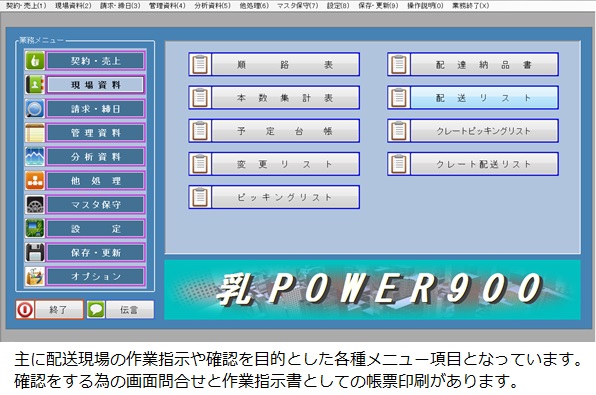The width and height of the screenshot is (596, 395).
Task: Click the film reel icon beside マスタ保守
Action: point(35,205)
